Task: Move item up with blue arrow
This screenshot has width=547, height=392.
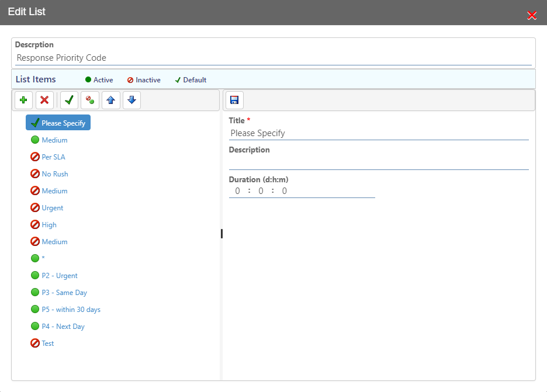Action: coord(111,100)
